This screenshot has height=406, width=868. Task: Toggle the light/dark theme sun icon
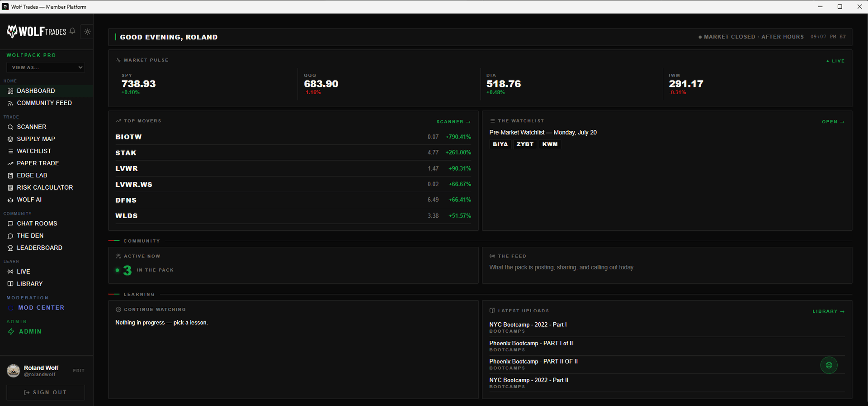click(x=87, y=32)
